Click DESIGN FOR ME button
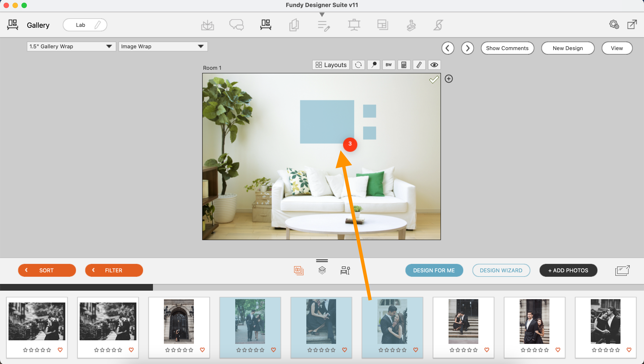644x364 pixels. click(434, 270)
